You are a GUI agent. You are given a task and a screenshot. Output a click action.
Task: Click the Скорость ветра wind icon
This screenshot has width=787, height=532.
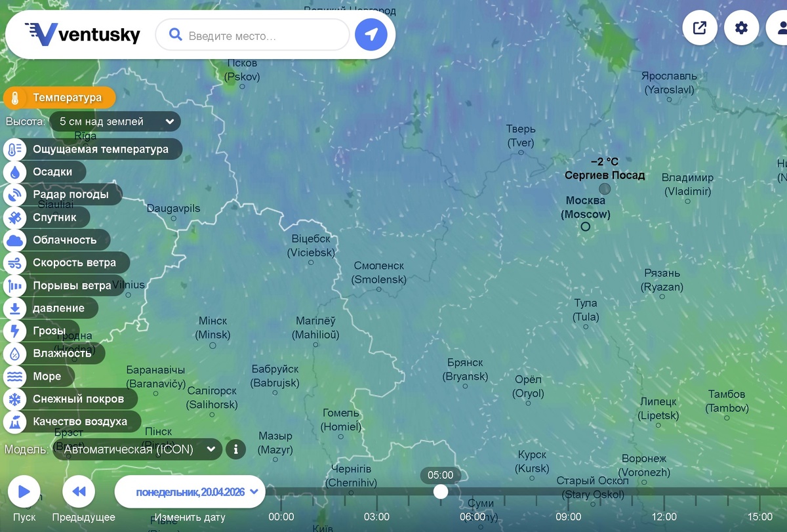(14, 263)
